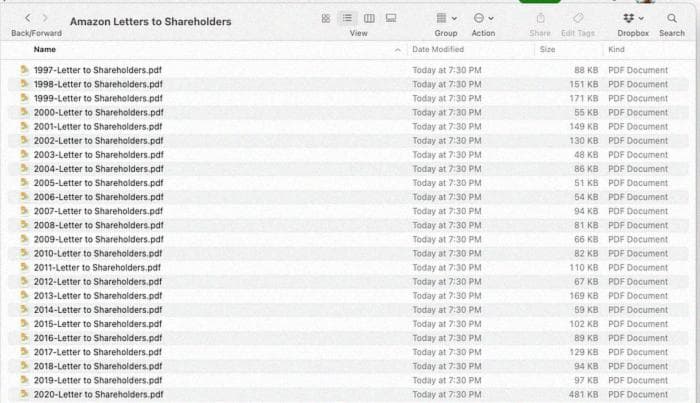Go forward with the right arrow
Image resolution: width=700 pixels, height=403 pixels.
45,18
